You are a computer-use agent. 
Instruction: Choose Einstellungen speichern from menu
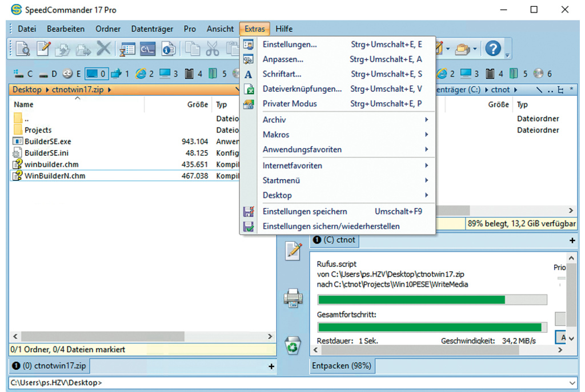(x=304, y=211)
